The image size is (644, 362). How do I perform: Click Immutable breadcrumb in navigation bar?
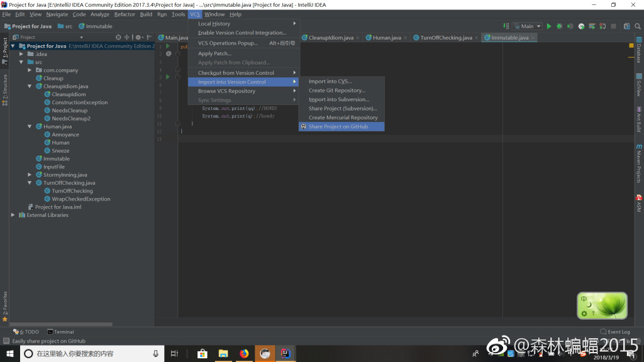pyautogui.click(x=96, y=26)
